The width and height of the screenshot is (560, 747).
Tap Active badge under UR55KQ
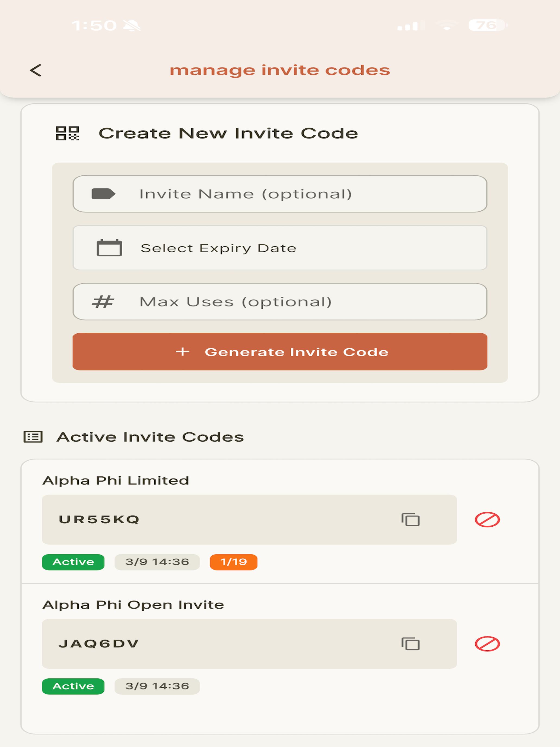point(73,562)
